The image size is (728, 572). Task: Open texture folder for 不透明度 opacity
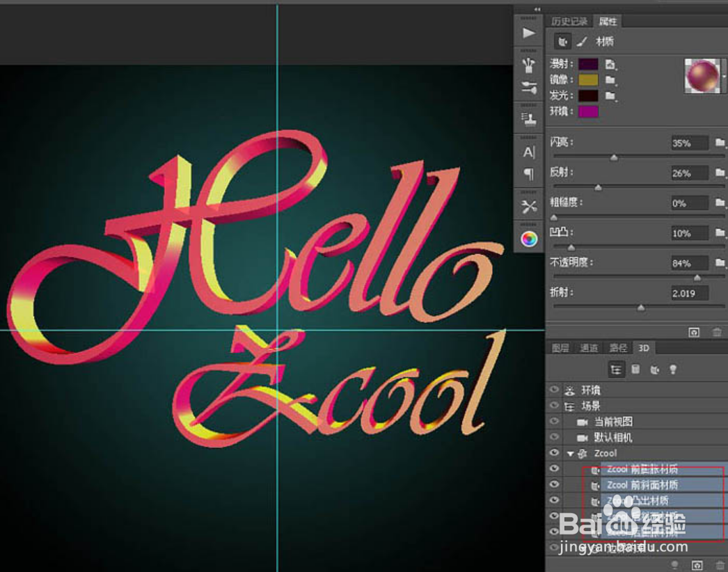(720, 263)
